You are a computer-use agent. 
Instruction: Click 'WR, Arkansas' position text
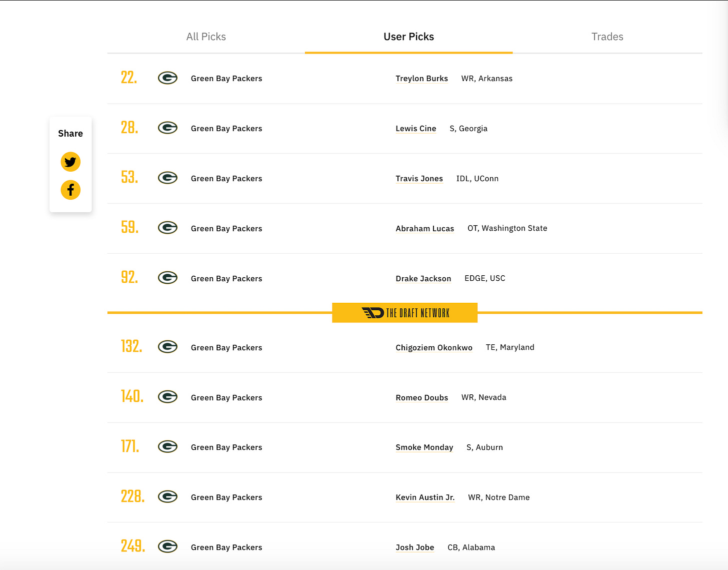(487, 79)
